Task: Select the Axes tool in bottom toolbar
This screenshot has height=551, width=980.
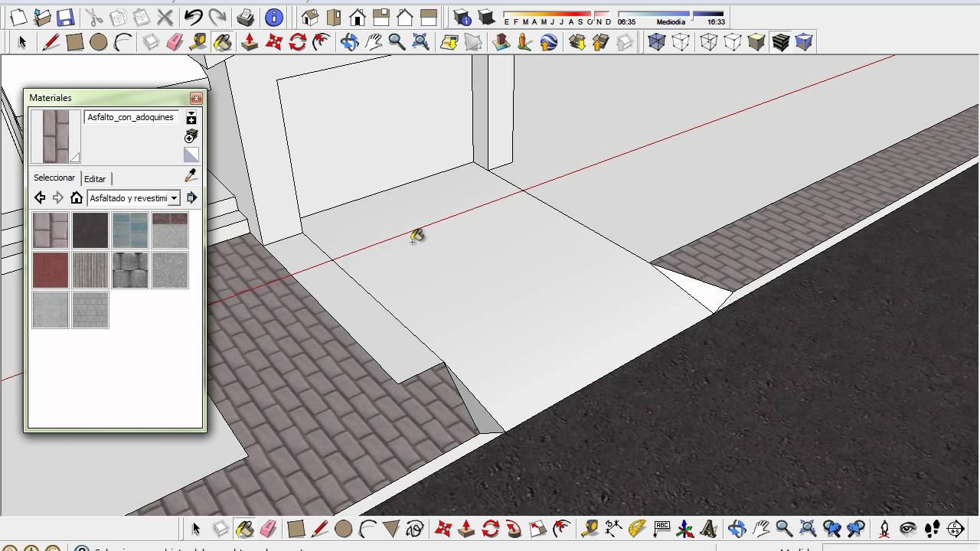Action: click(x=685, y=528)
